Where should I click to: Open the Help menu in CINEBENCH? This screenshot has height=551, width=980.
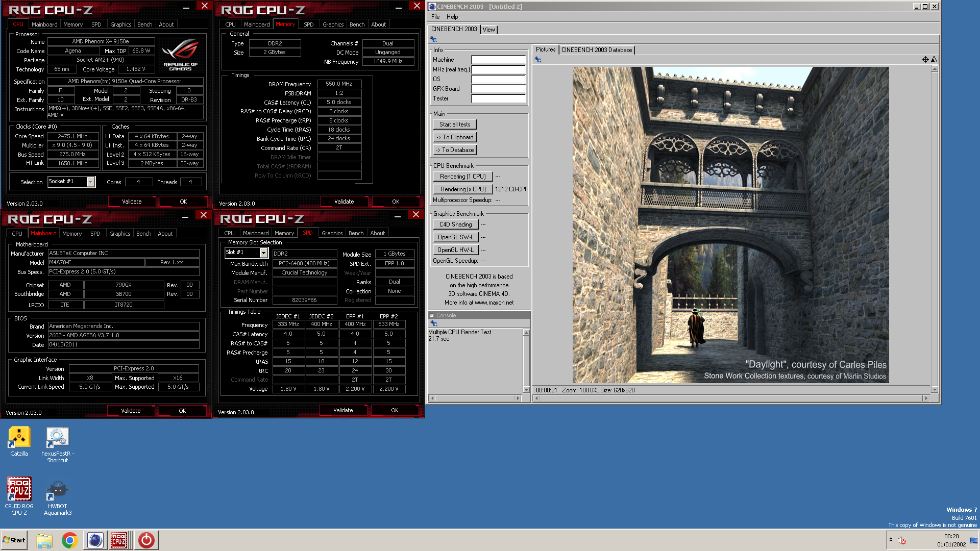452,17
